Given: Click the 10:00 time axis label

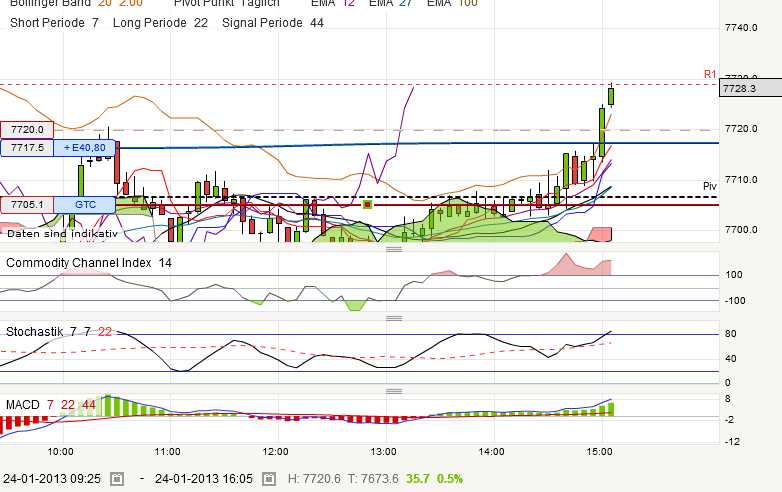Looking at the screenshot, I should (60, 452).
